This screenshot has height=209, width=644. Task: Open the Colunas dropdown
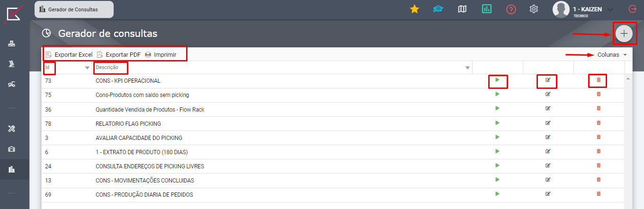[x=612, y=55]
